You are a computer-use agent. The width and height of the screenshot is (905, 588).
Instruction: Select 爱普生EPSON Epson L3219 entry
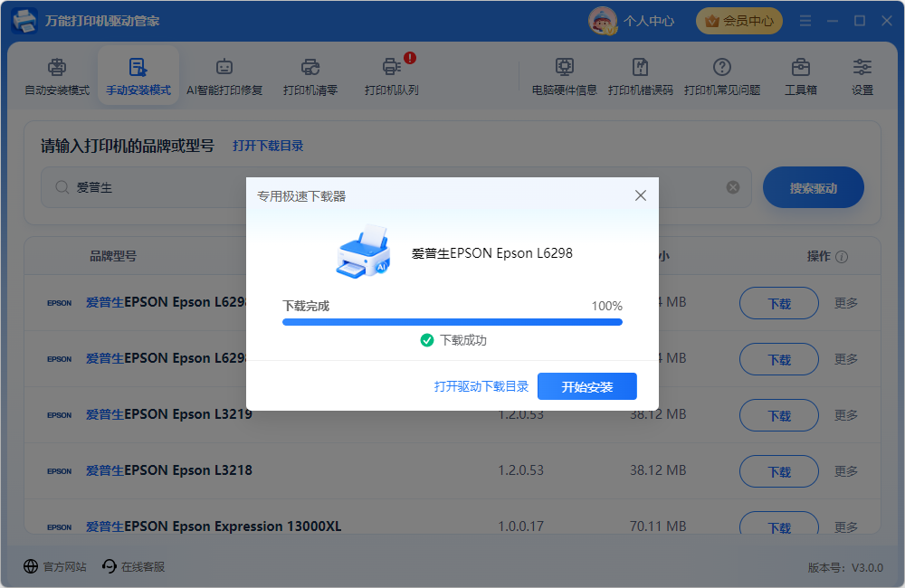click(169, 415)
